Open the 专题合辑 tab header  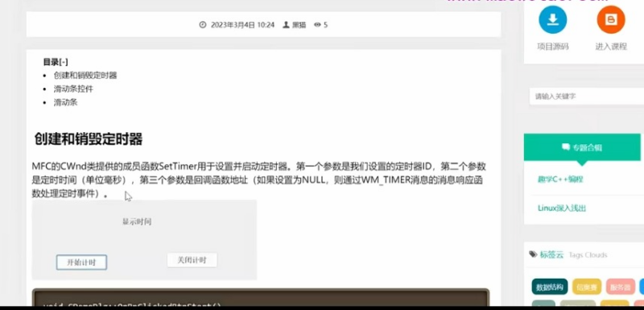point(582,147)
